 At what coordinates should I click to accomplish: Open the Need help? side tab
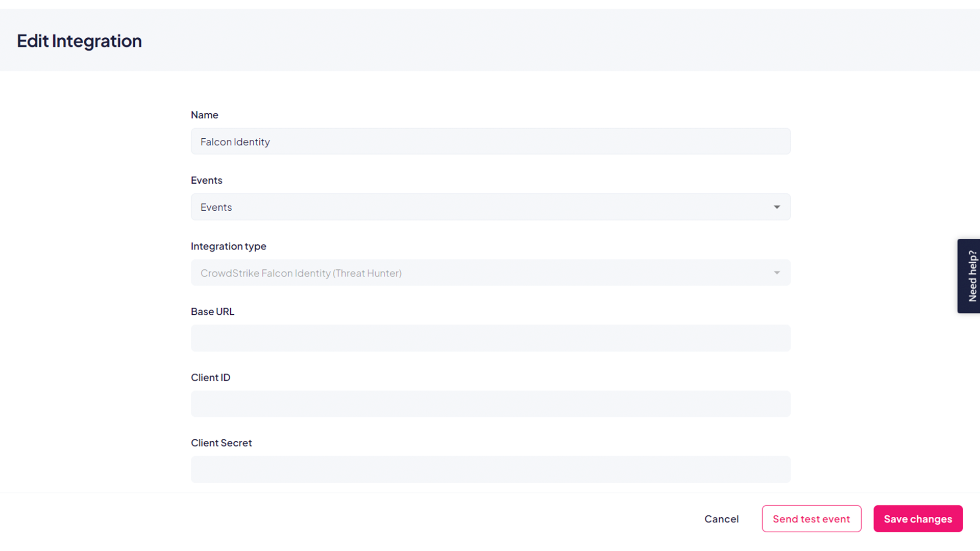(x=969, y=276)
